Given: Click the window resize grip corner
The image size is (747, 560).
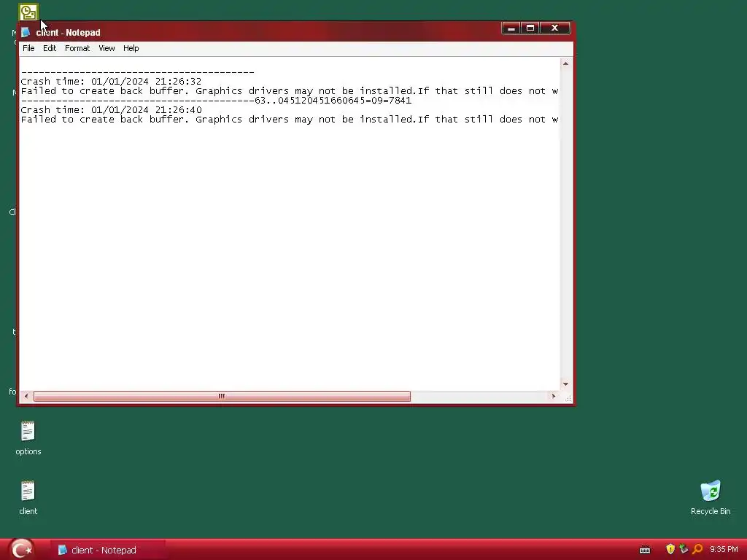Looking at the screenshot, I should pos(568,398).
